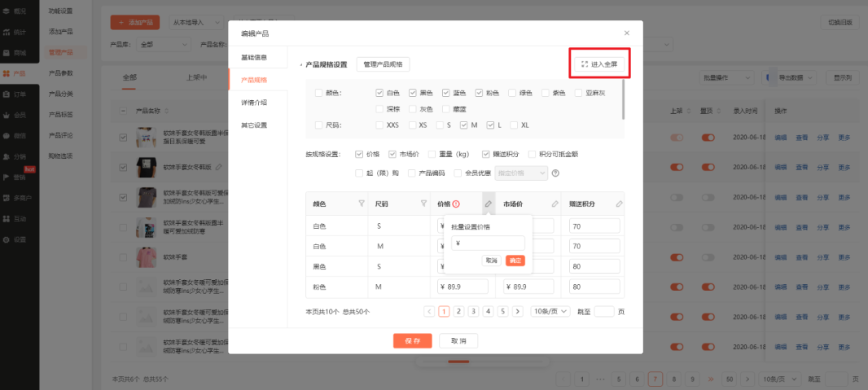Screen dimensions: 868x390
Task: Open the 设置 settings gear section
Action: [x=15, y=239]
